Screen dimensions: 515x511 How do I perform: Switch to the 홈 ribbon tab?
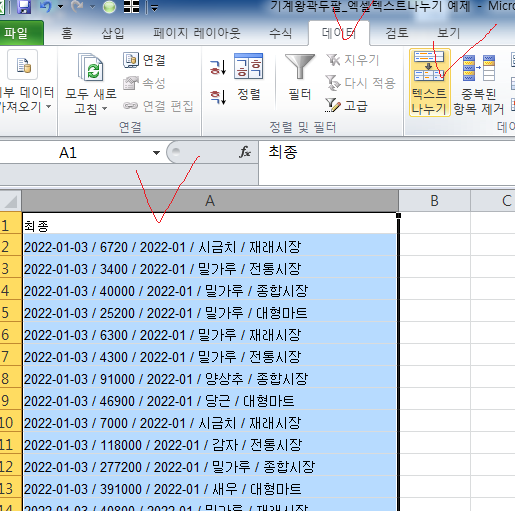[x=67, y=33]
